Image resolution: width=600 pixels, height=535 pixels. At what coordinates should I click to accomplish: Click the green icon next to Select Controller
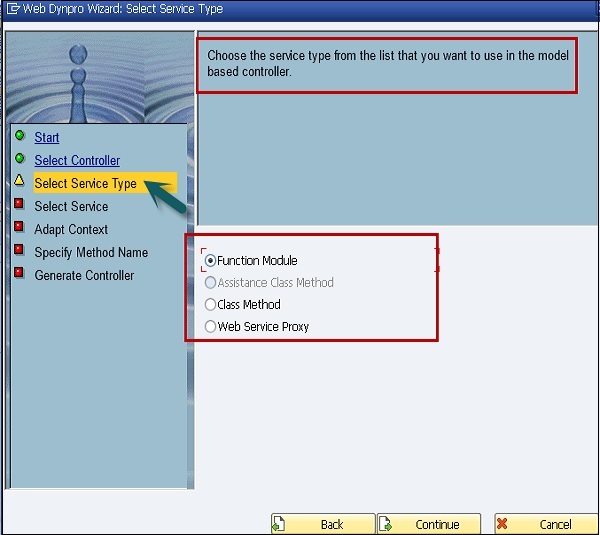[20, 159]
